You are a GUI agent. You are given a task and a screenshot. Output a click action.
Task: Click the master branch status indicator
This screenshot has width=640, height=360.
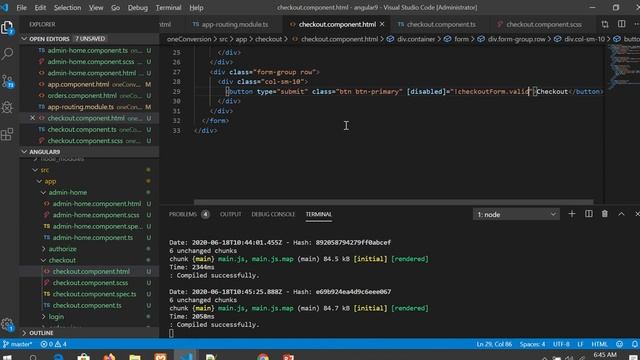(17, 344)
